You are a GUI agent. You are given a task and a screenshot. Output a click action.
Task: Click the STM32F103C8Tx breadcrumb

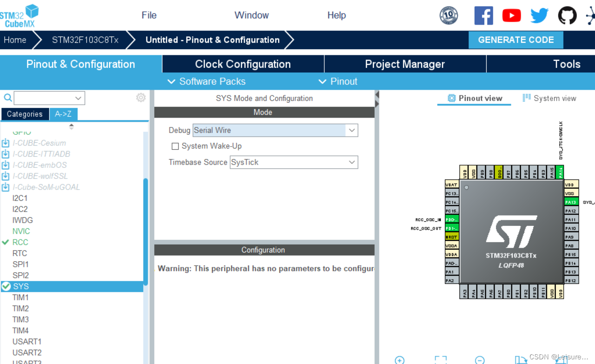pos(85,40)
